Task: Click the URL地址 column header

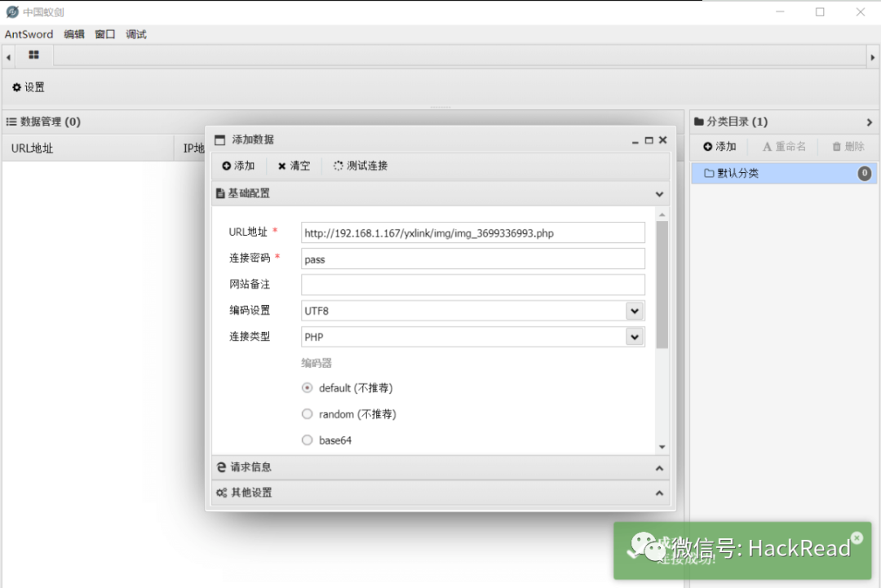Action: pos(88,148)
